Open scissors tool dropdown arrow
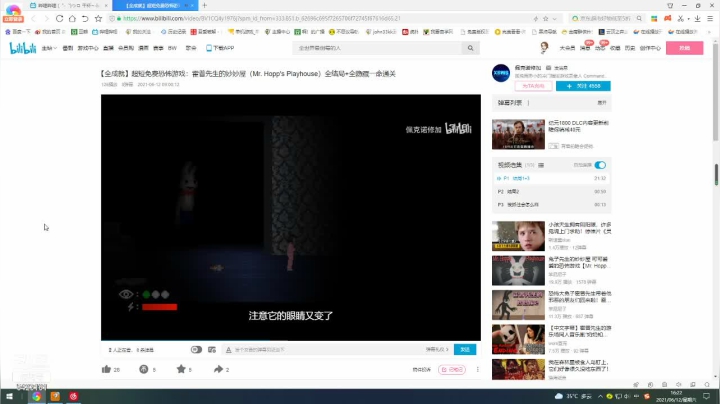Screen dimensions: 720x404 click(x=688, y=19)
